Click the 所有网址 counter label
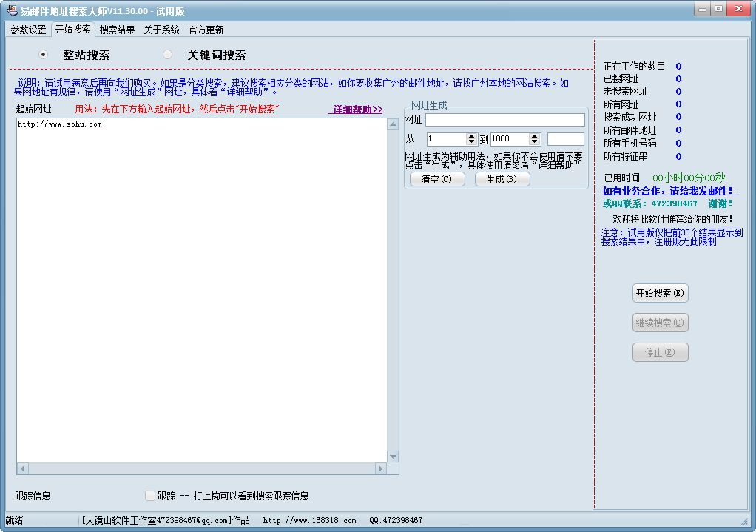The image size is (756, 532). click(621, 104)
